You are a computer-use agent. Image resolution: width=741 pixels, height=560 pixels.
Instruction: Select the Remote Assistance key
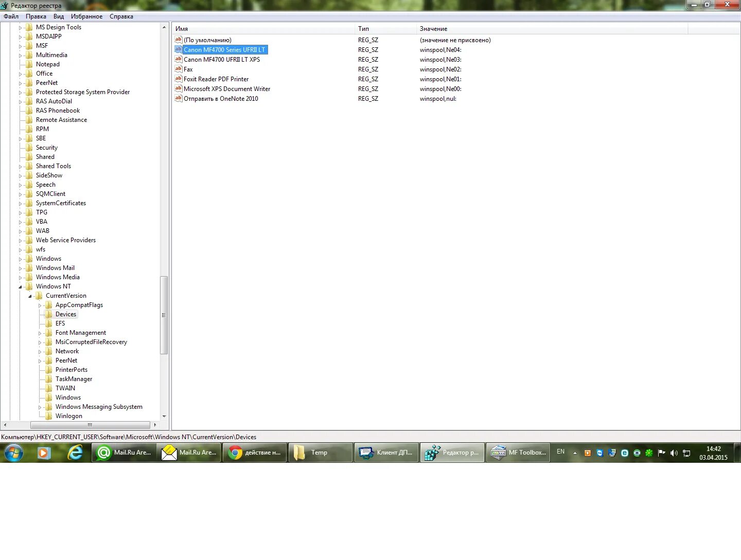click(61, 120)
